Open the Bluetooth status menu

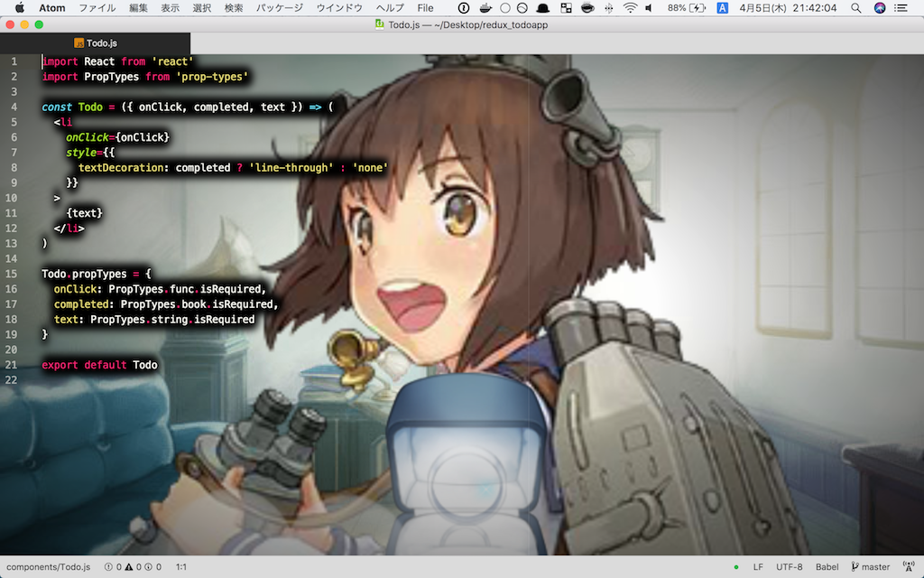pyautogui.click(x=609, y=7)
